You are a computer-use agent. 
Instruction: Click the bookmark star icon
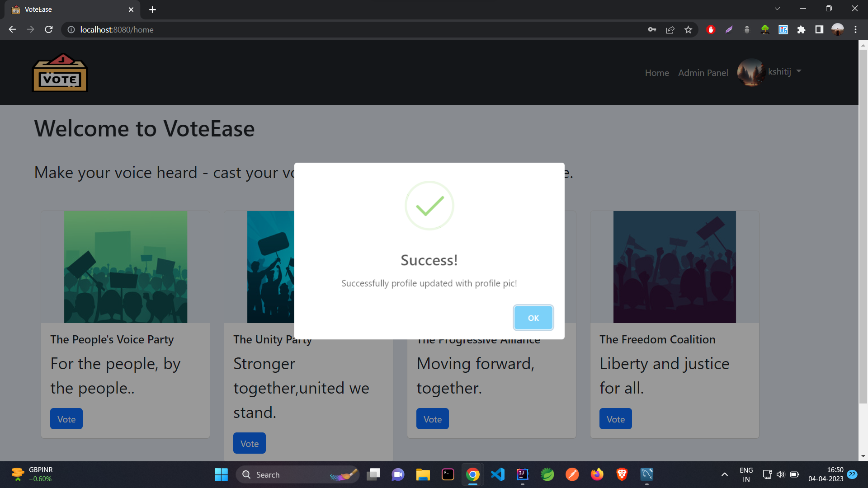click(688, 30)
